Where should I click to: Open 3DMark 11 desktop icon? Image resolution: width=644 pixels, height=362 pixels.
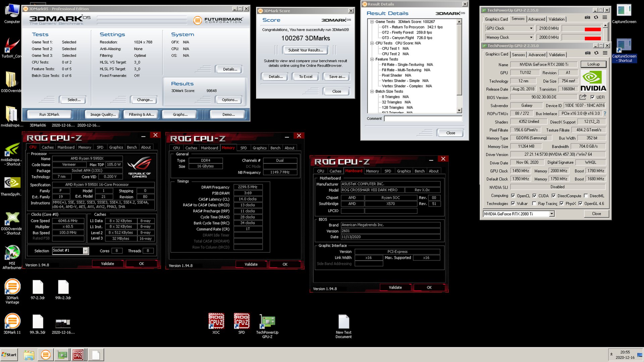coord(12,324)
